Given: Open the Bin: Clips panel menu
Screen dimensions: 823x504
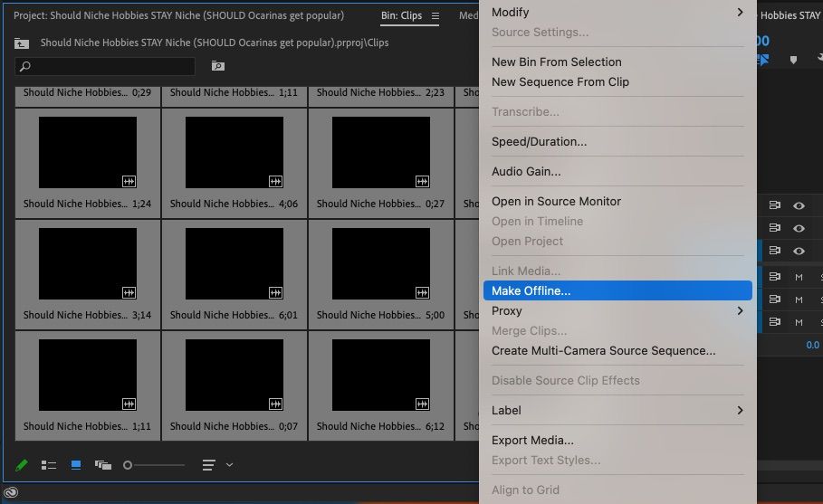Looking at the screenshot, I should (435, 15).
